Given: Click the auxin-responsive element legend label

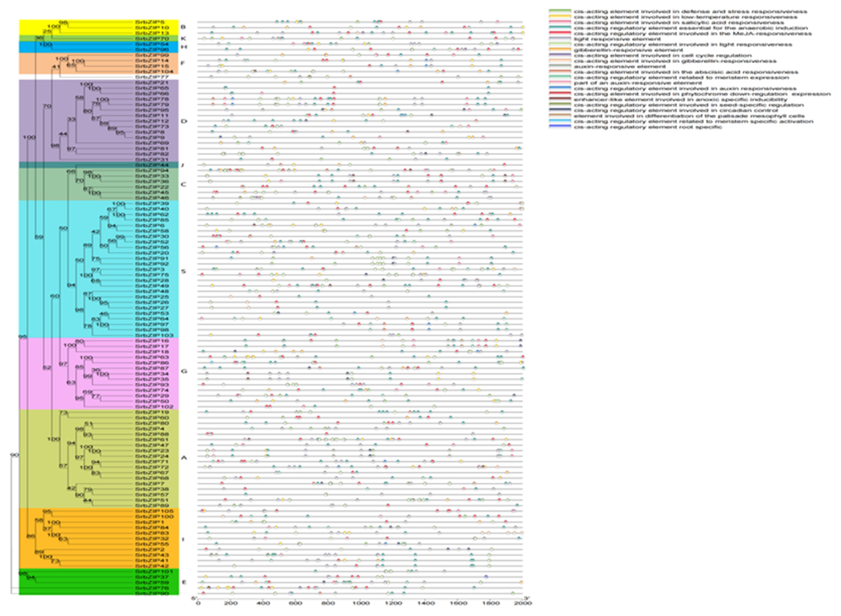Looking at the screenshot, I should pos(619,66).
